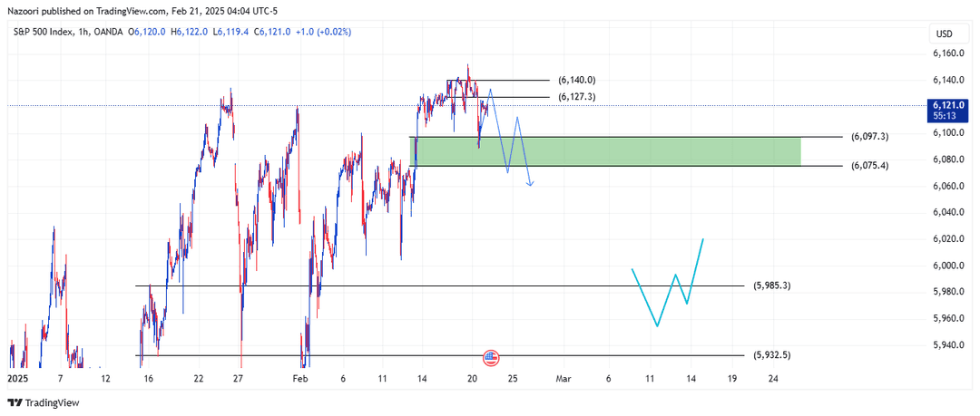This screenshot has height=416, width=980.
Task: Click 6,040.0 on the price axis
Action: click(948, 212)
